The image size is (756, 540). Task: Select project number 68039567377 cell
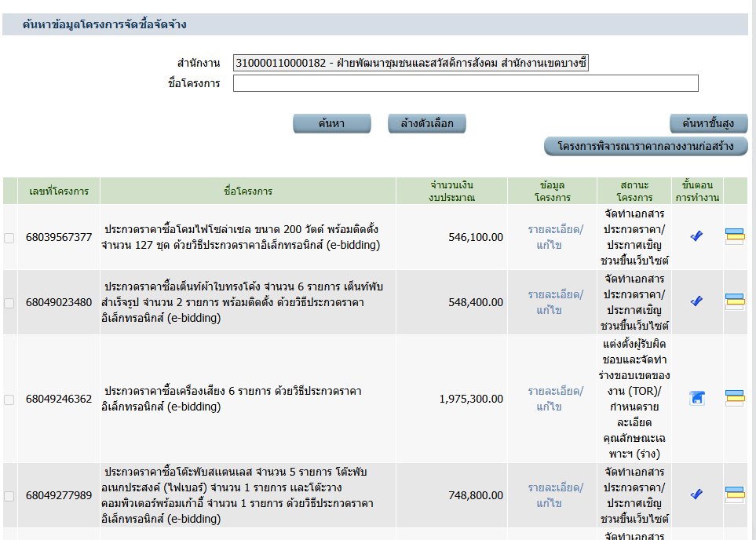[x=59, y=237]
